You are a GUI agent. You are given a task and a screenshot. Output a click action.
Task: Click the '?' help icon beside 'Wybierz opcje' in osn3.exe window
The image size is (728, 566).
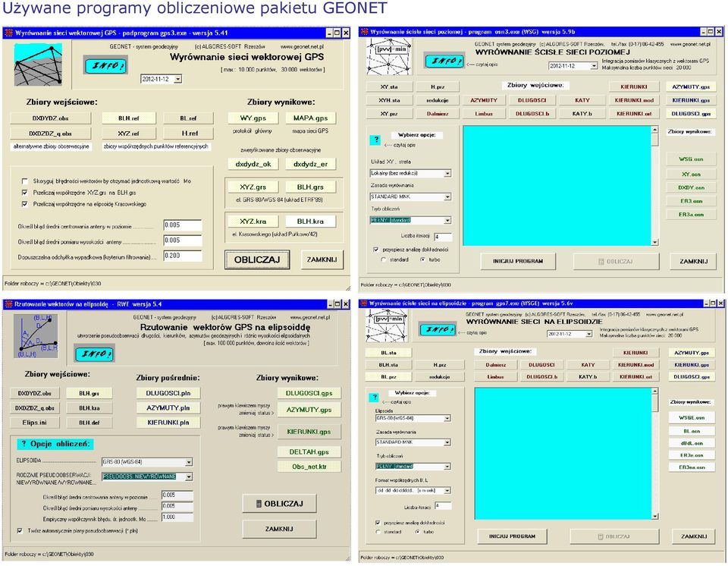pos(376,139)
